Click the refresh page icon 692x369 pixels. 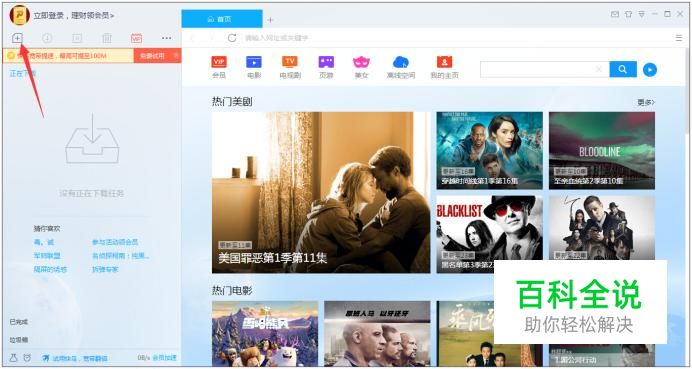(x=232, y=38)
